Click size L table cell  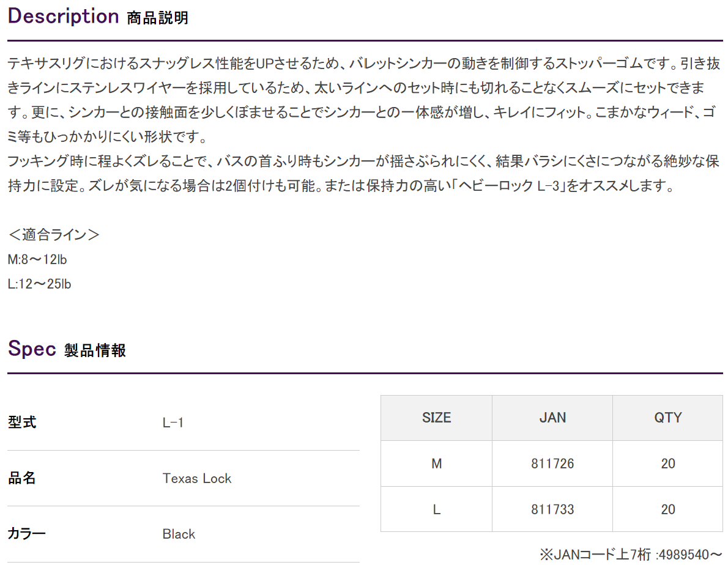coord(436,509)
